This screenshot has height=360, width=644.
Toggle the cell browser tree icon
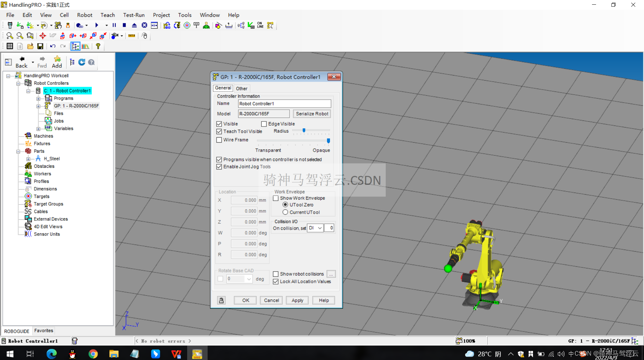point(75,46)
